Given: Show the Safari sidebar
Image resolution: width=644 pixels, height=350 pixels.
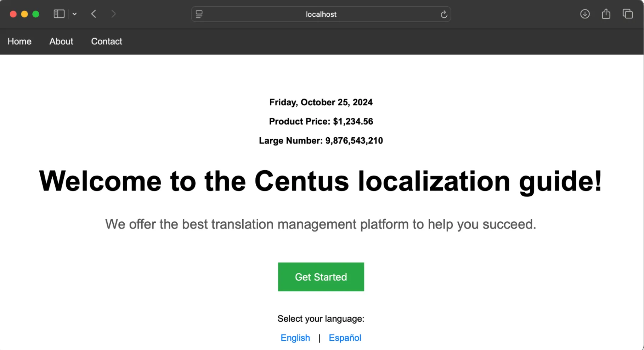Looking at the screenshot, I should (59, 14).
